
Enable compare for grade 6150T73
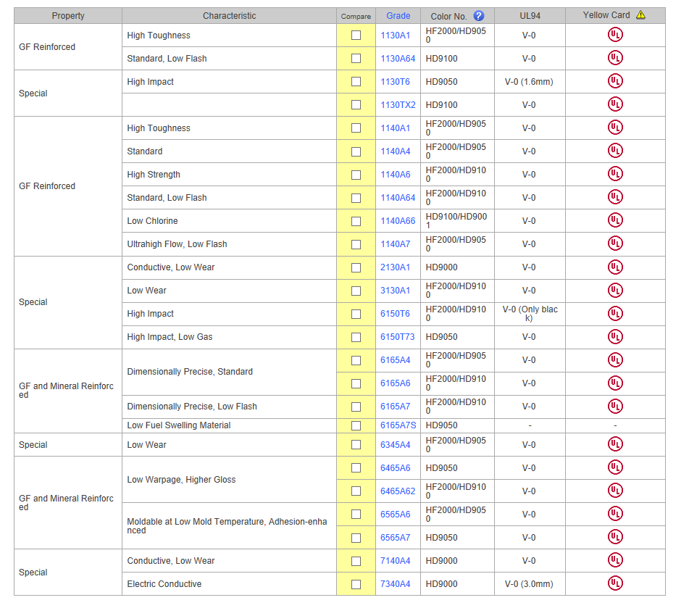(356, 337)
